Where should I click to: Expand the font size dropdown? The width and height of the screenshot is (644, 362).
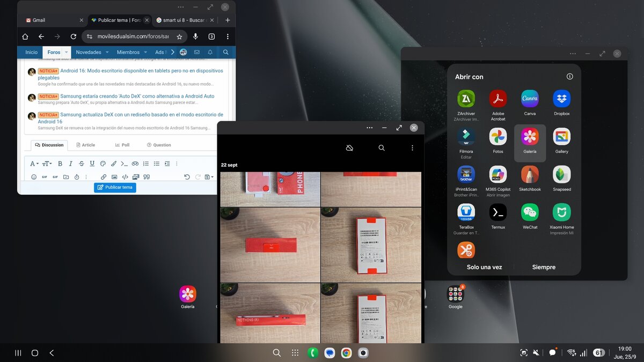pyautogui.click(x=47, y=164)
